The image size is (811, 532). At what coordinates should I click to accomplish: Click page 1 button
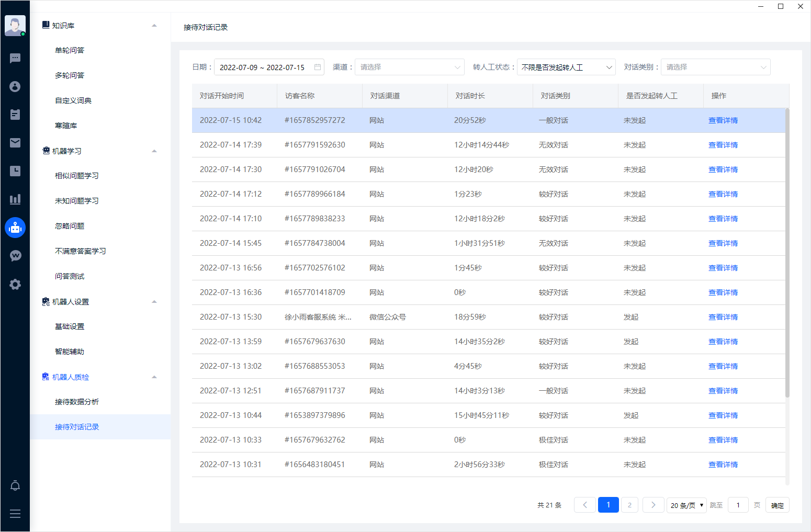pyautogui.click(x=609, y=505)
